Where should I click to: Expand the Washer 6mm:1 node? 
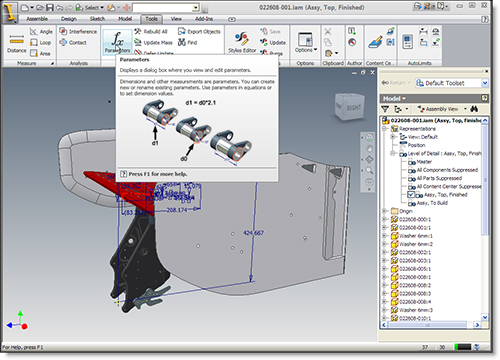point(384,236)
